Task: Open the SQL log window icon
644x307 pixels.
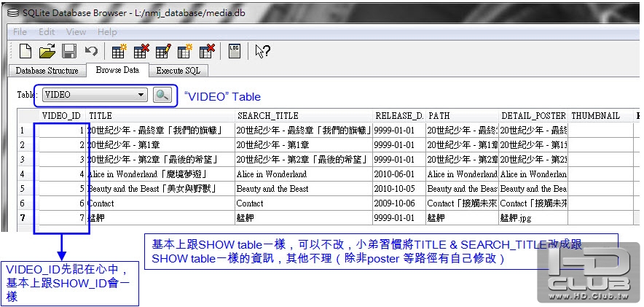Action: (235, 51)
